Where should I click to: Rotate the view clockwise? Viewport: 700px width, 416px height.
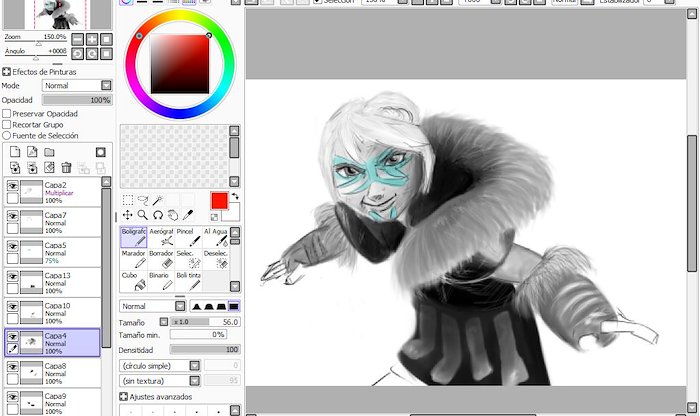[92, 54]
